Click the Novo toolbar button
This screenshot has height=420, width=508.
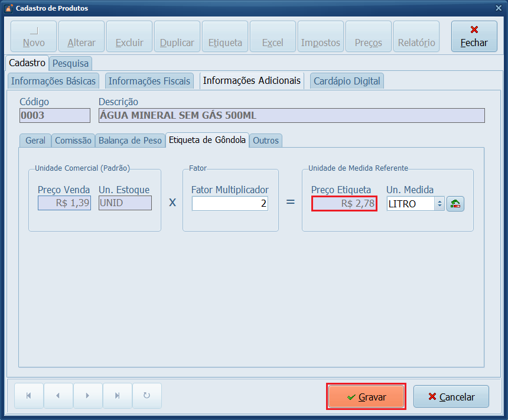click(x=34, y=37)
